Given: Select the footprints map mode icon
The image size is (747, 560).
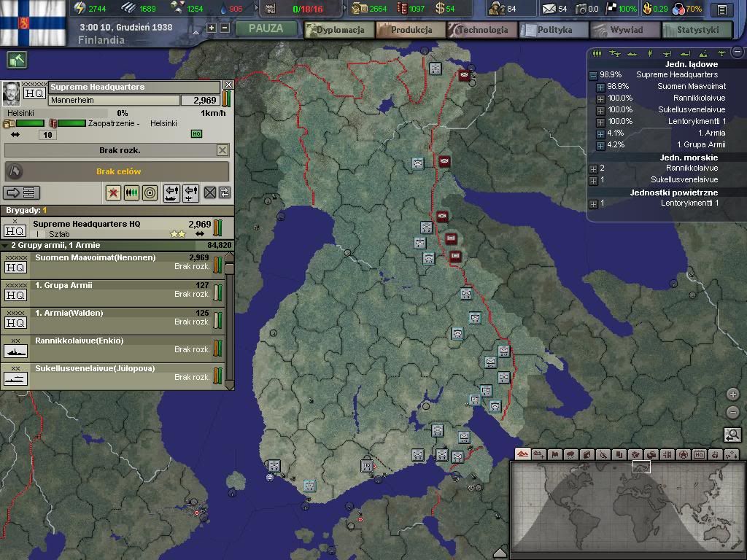Looking at the screenshot, I should (715, 454).
